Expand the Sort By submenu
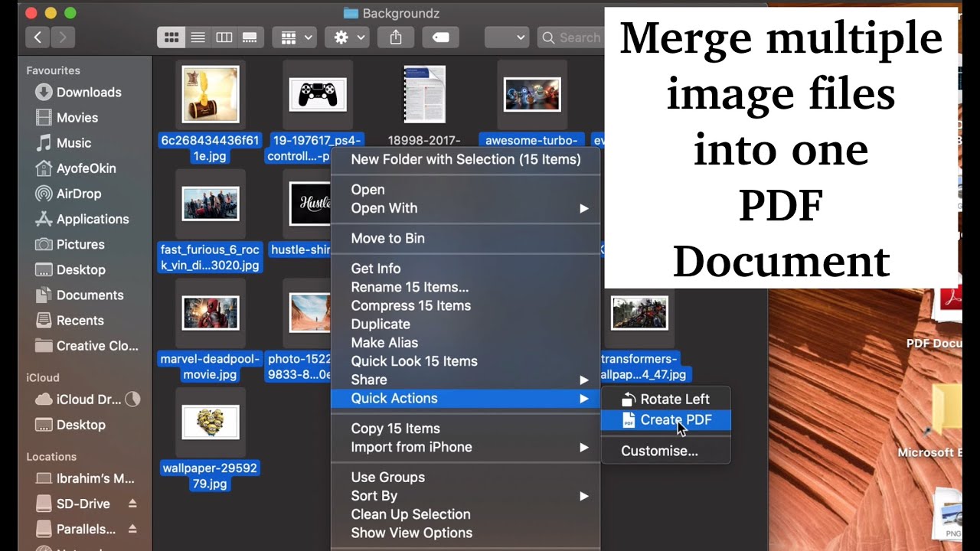The image size is (980, 551). tap(465, 496)
